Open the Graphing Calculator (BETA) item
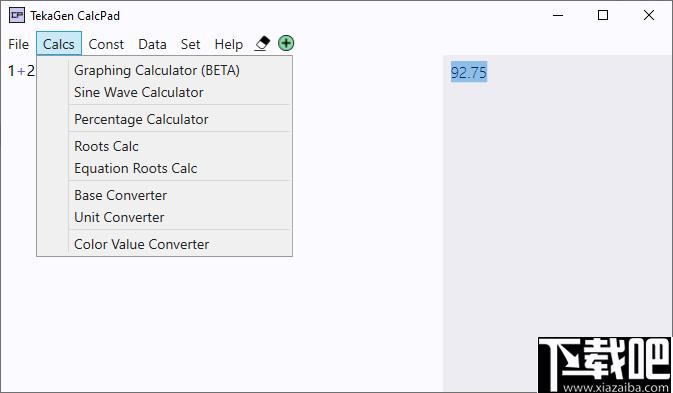Image resolution: width=673 pixels, height=393 pixels. coord(157,70)
